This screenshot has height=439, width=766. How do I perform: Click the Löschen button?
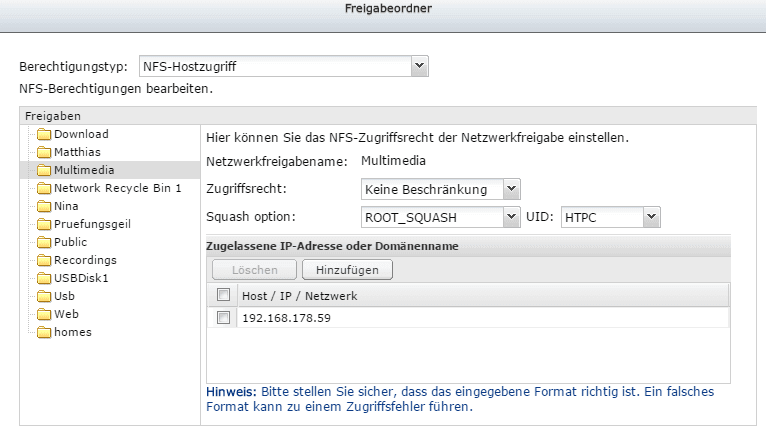[x=254, y=269]
